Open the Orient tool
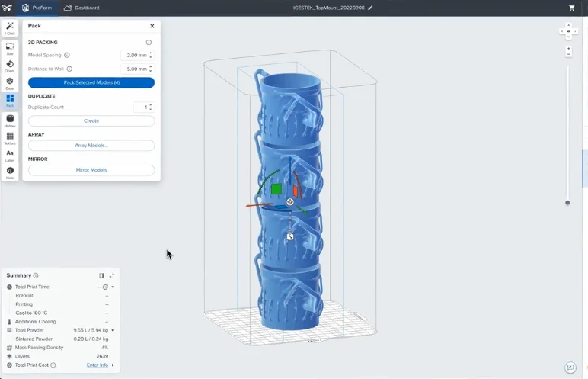Screen dimensions: 588x379 [x=10, y=66]
